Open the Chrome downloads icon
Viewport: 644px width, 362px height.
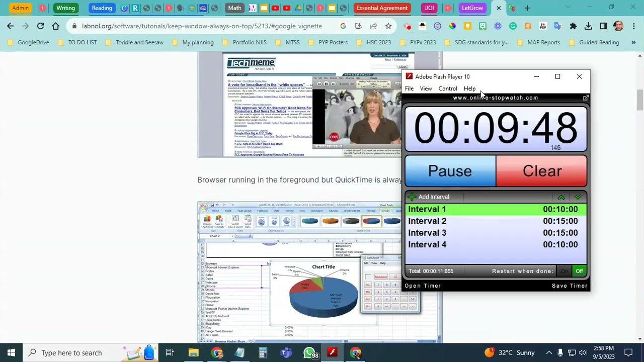[588, 26]
